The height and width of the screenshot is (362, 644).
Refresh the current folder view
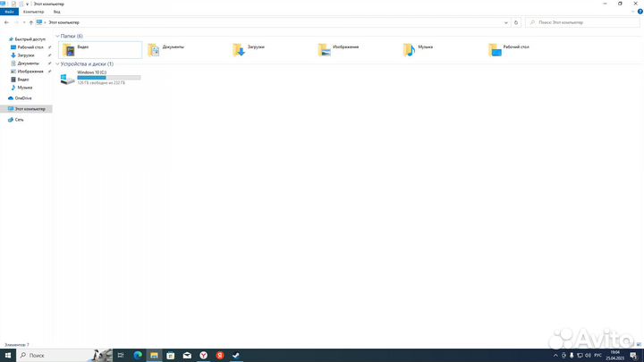point(516,22)
